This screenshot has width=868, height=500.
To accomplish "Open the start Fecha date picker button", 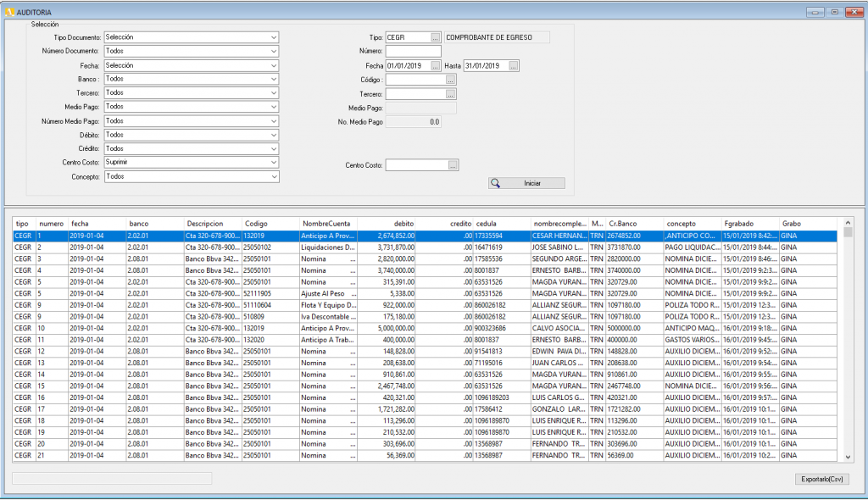I will tap(436, 65).
